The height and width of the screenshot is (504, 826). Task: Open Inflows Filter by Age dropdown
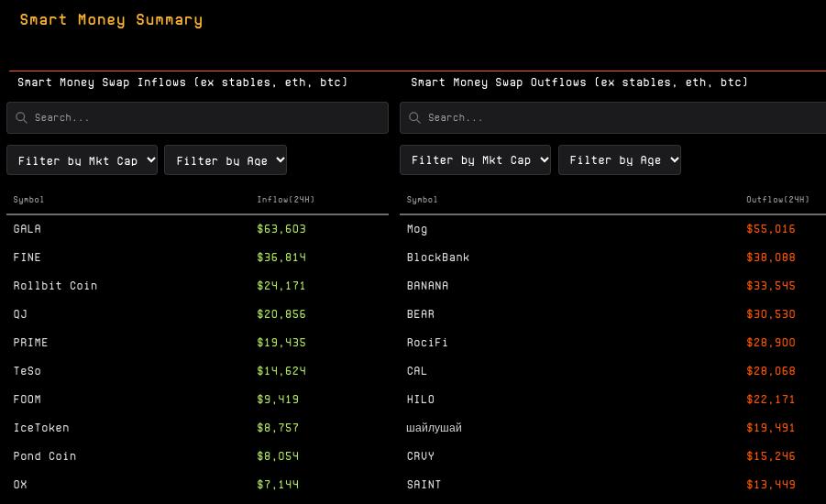[226, 160]
